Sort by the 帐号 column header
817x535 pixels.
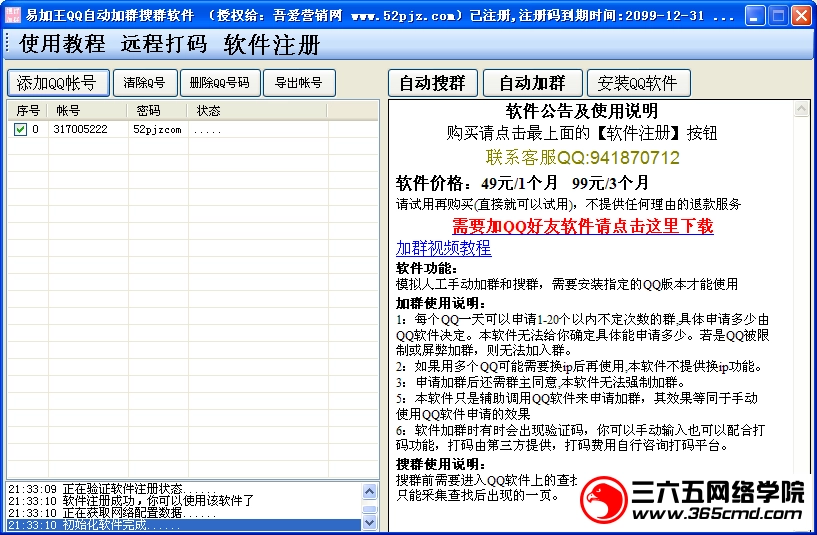88,110
